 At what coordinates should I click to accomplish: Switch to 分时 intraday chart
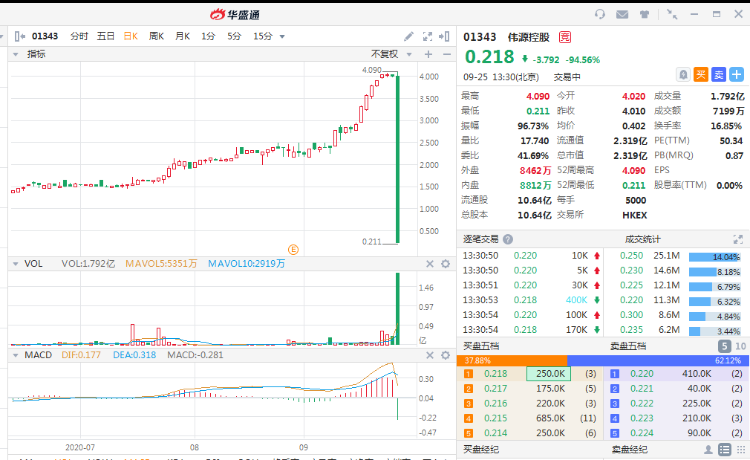[79, 36]
